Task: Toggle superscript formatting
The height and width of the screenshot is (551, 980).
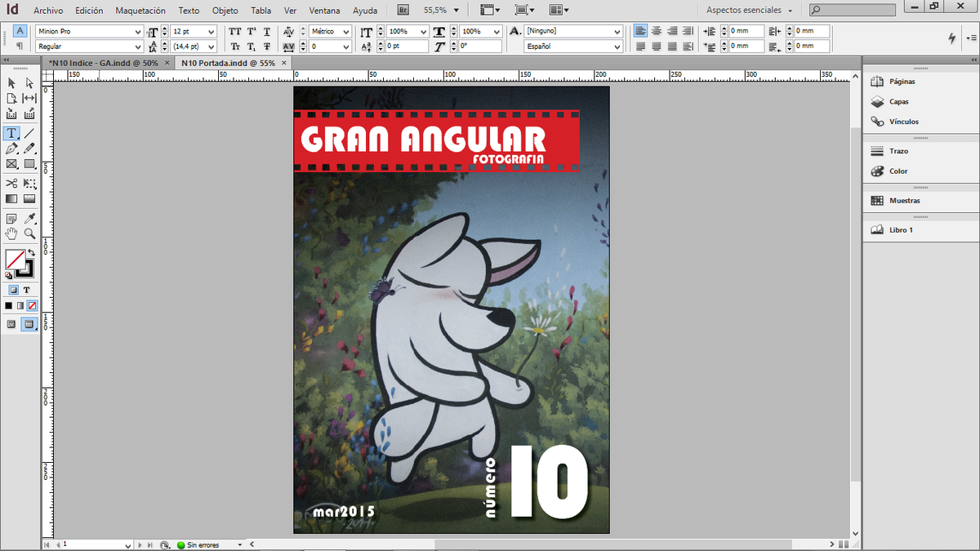Action: (250, 31)
